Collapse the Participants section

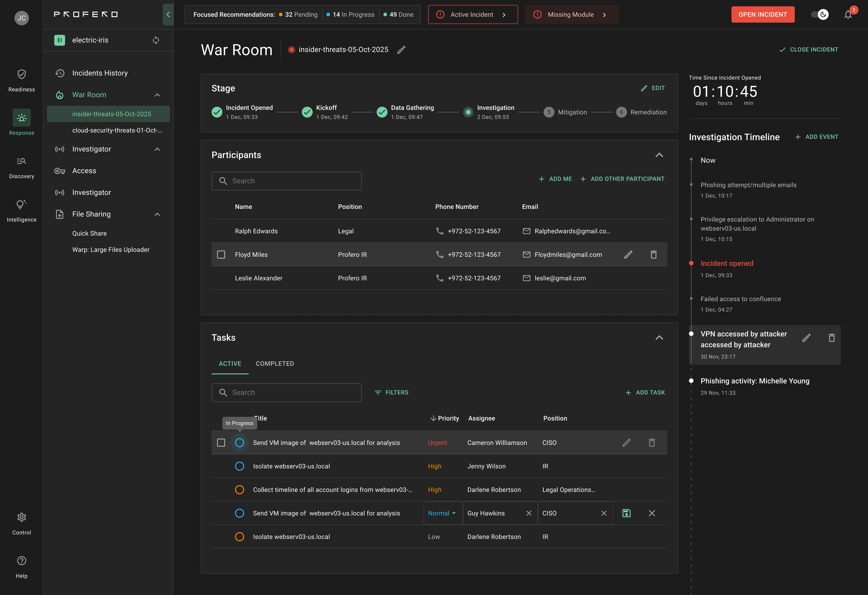[x=659, y=155]
